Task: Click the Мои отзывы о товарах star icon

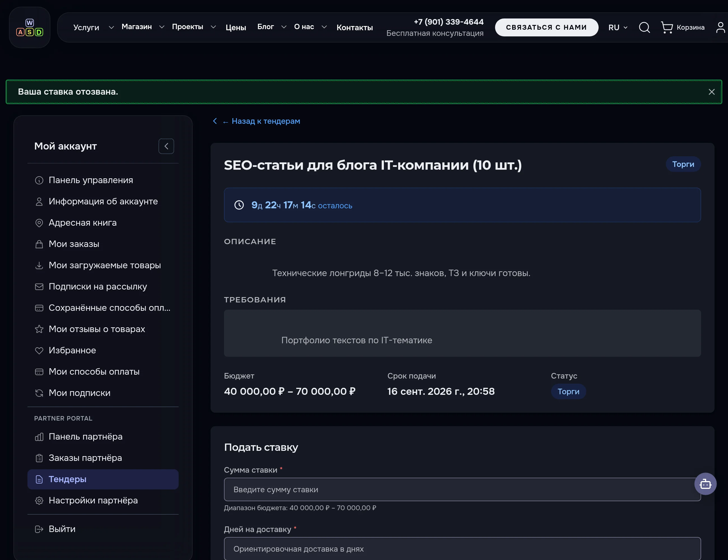Action: point(39,329)
